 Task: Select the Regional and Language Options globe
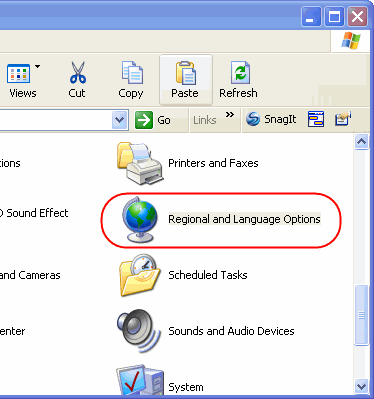point(140,219)
